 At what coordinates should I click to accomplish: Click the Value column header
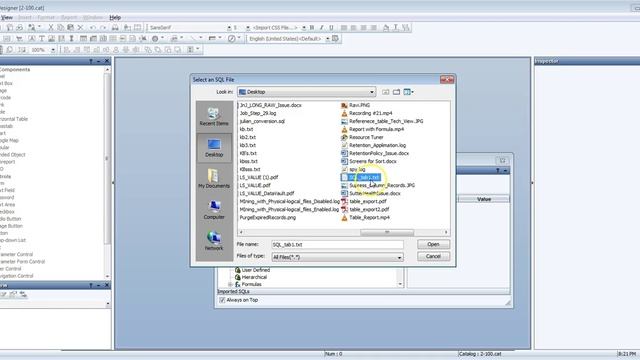point(484,199)
